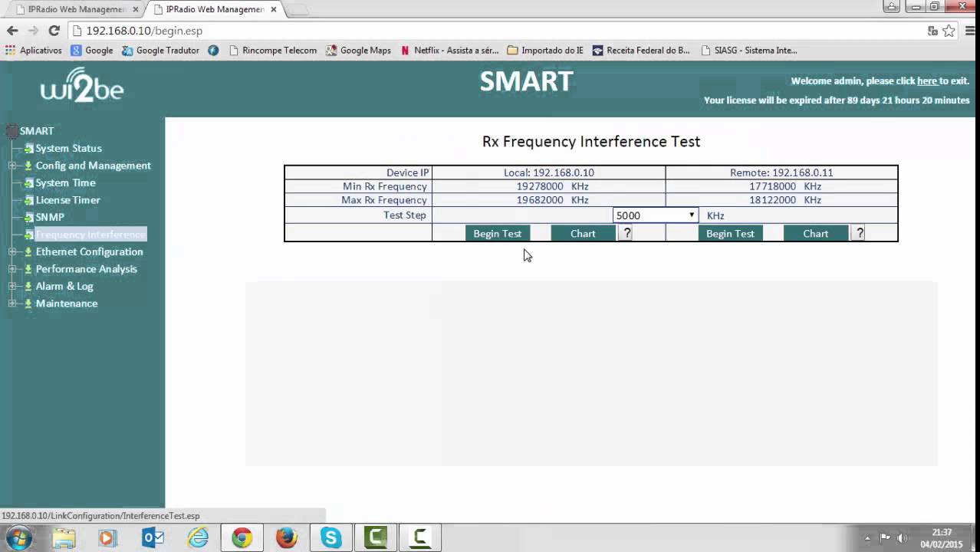The height and width of the screenshot is (552, 980).
Task: Open the Aplicativos apps shortcut
Action: pyautogui.click(x=34, y=51)
